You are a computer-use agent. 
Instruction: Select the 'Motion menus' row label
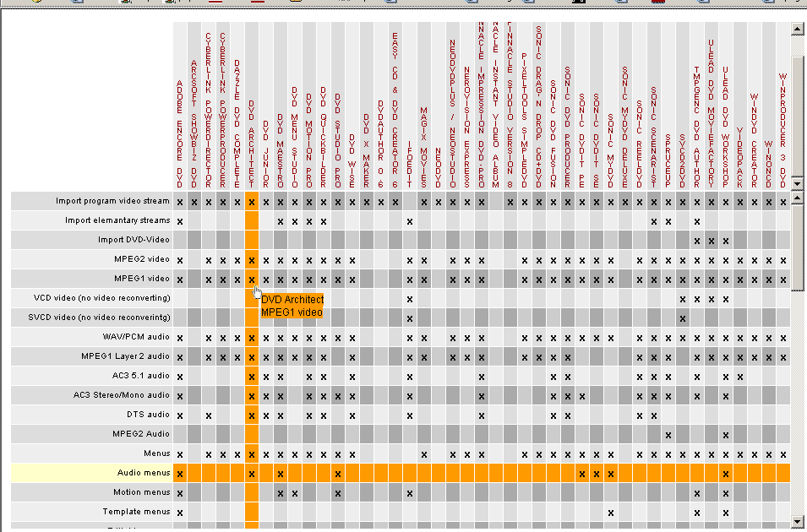141,492
